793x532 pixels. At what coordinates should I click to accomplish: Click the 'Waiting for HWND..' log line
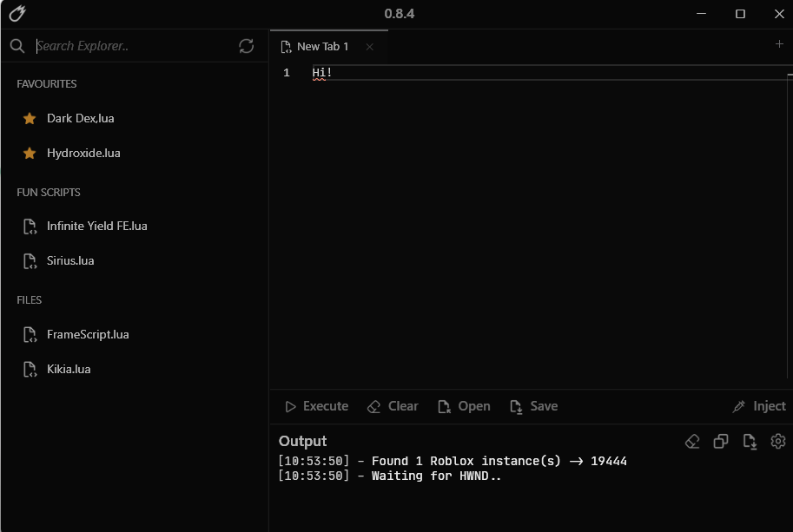click(x=390, y=476)
